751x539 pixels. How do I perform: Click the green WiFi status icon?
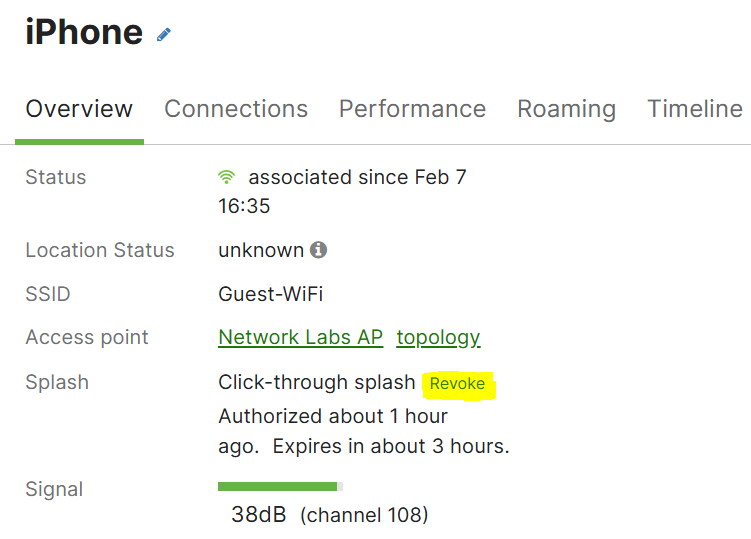point(226,177)
